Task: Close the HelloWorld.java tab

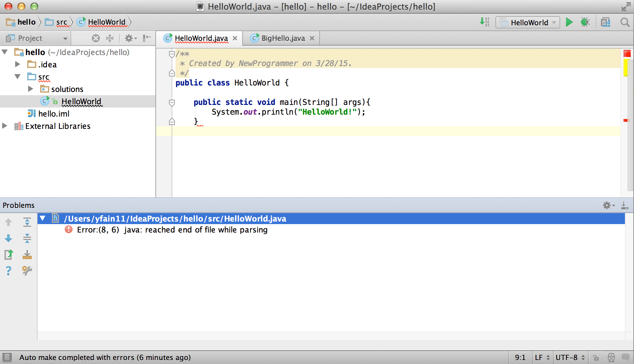Action: pos(235,38)
